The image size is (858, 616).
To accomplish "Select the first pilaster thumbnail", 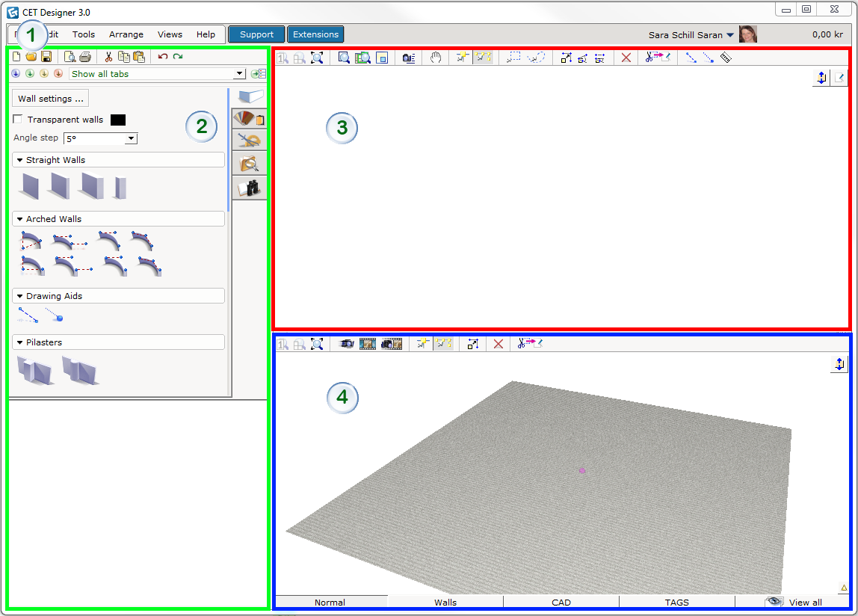I will point(36,371).
